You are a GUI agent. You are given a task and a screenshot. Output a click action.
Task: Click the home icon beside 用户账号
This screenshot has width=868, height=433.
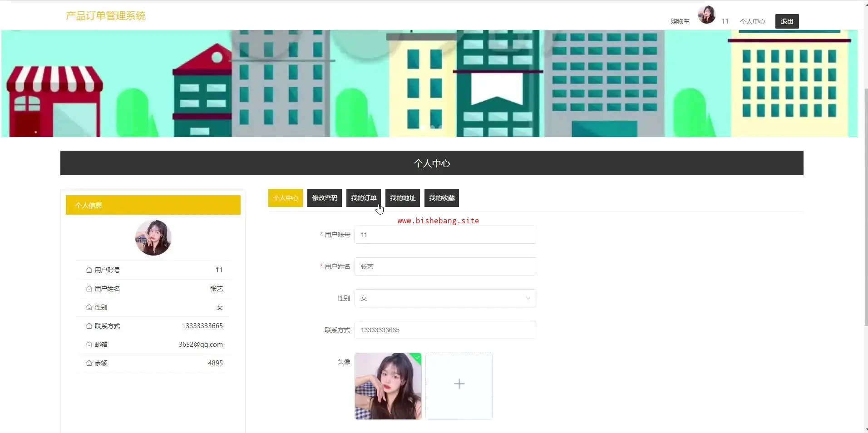tap(89, 270)
